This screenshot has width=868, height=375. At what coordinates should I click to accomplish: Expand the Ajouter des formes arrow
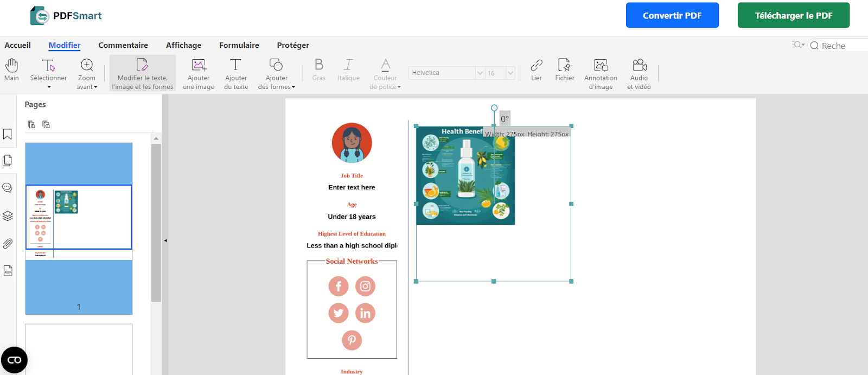[293, 87]
